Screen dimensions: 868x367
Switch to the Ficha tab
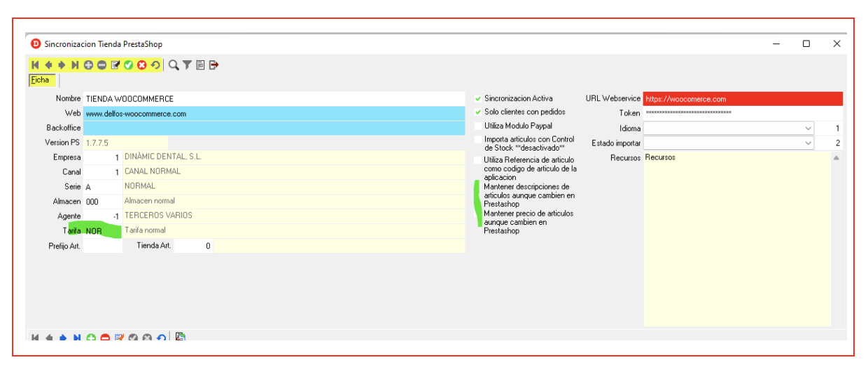(41, 80)
